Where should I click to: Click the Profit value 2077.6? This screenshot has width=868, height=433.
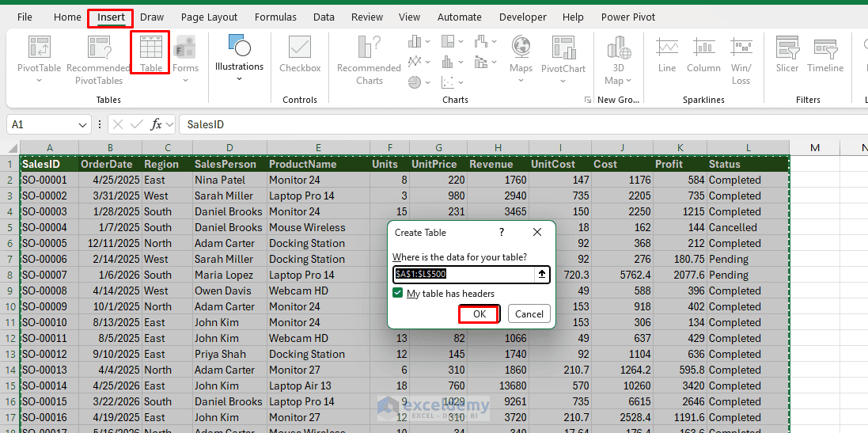pos(680,275)
